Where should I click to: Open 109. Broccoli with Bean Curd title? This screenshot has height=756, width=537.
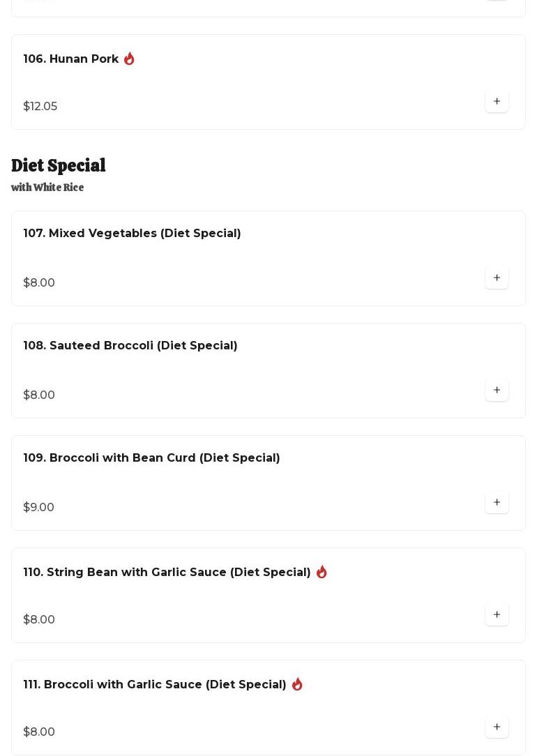pyautogui.click(x=151, y=458)
